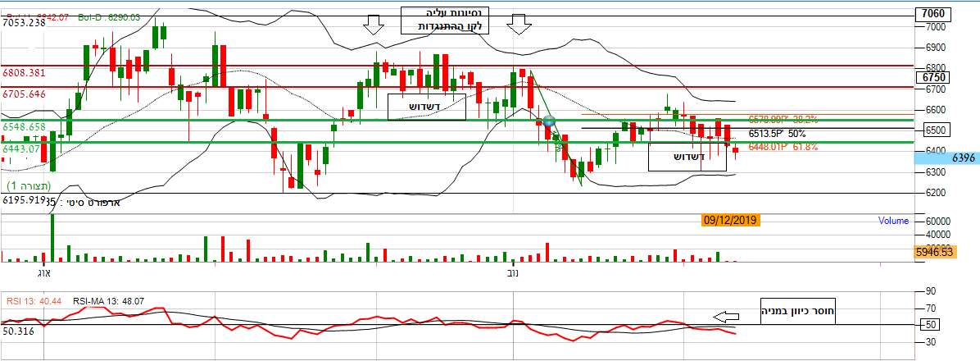
Task: Click the orange 09/12/2019 date label
Action: (x=731, y=220)
